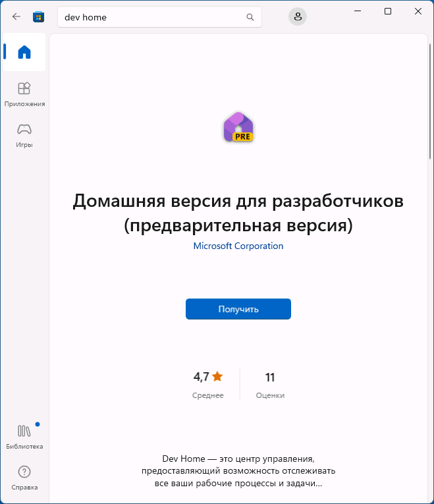Click the Получить button

pyautogui.click(x=238, y=309)
